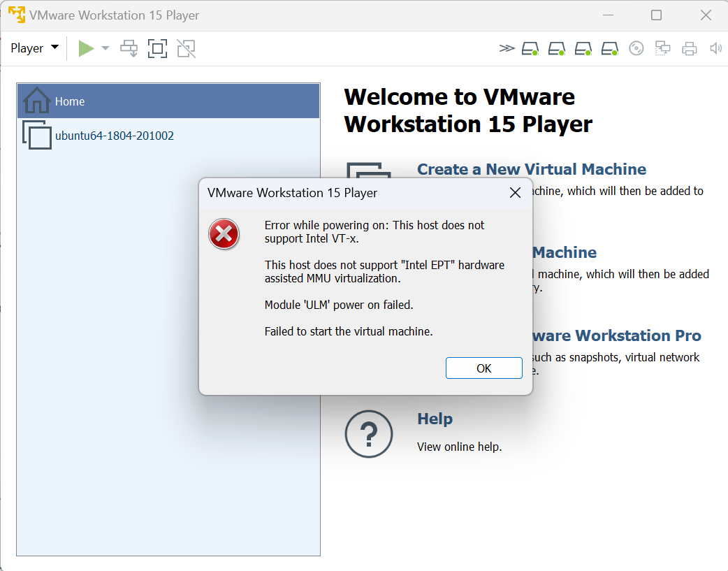Click the house icon next to Home
The width and height of the screenshot is (728, 571).
[36, 100]
